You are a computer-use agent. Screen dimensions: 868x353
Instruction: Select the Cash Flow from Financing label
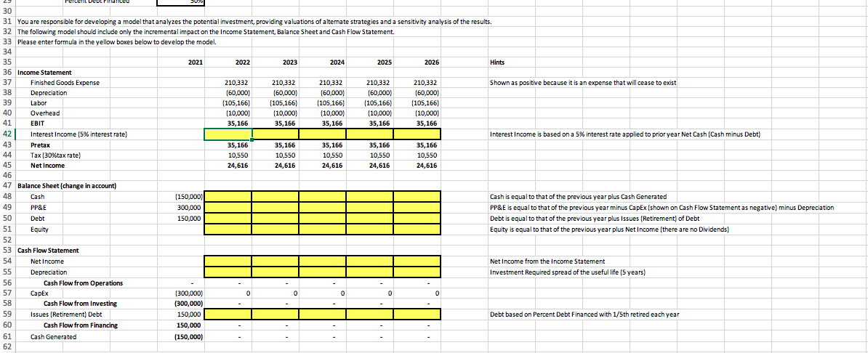coord(81,325)
